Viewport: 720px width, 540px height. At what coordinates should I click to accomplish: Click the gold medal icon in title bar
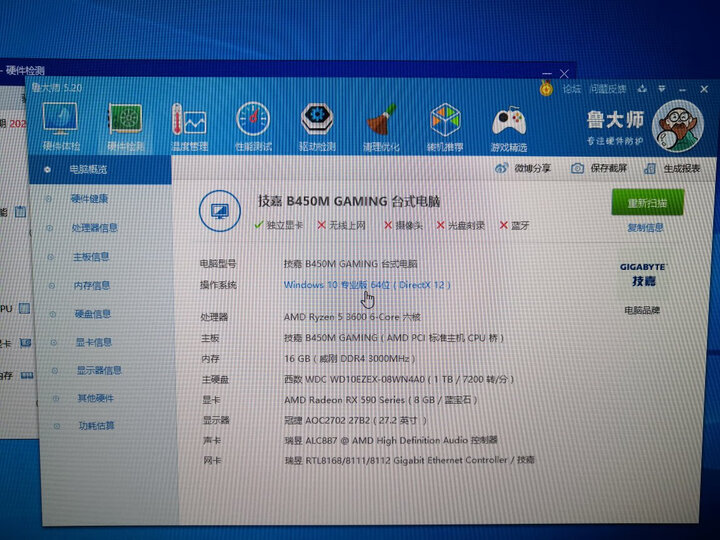tap(546, 88)
